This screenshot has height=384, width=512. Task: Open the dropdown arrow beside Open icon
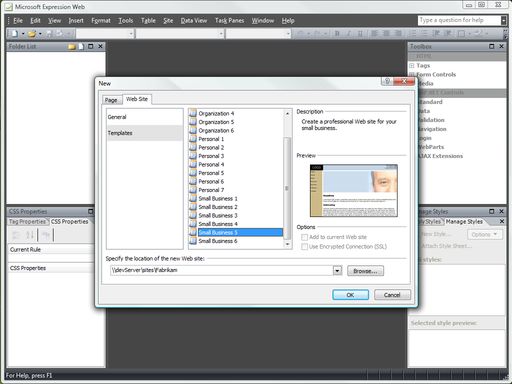[40, 34]
